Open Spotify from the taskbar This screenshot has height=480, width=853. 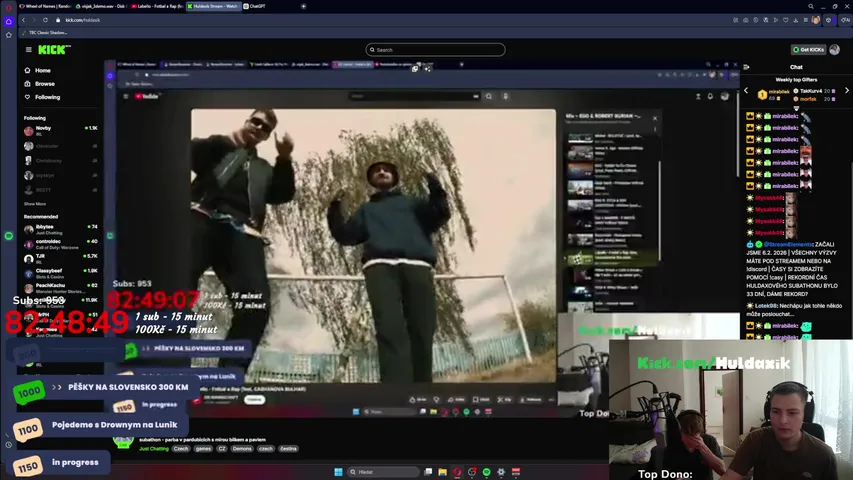(x=486, y=472)
